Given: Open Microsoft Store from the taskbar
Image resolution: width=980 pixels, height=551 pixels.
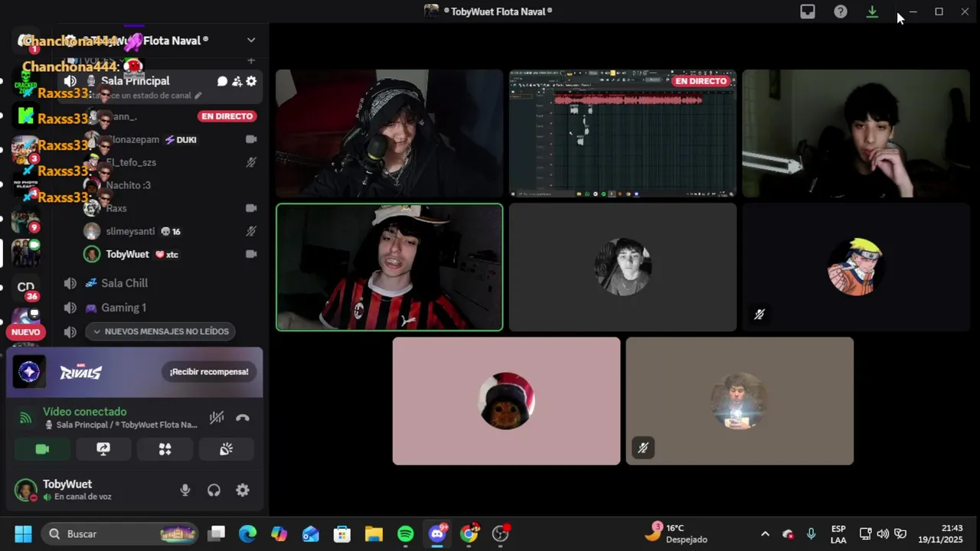Looking at the screenshot, I should pos(342,534).
